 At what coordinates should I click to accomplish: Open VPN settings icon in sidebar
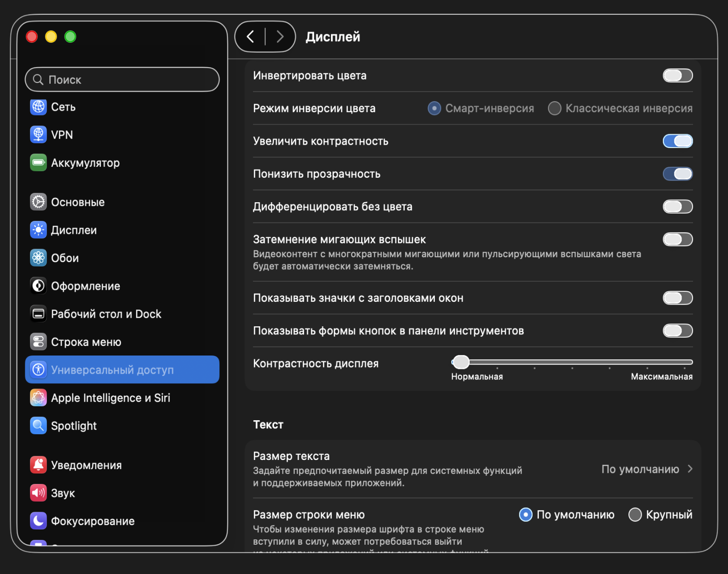(38, 135)
